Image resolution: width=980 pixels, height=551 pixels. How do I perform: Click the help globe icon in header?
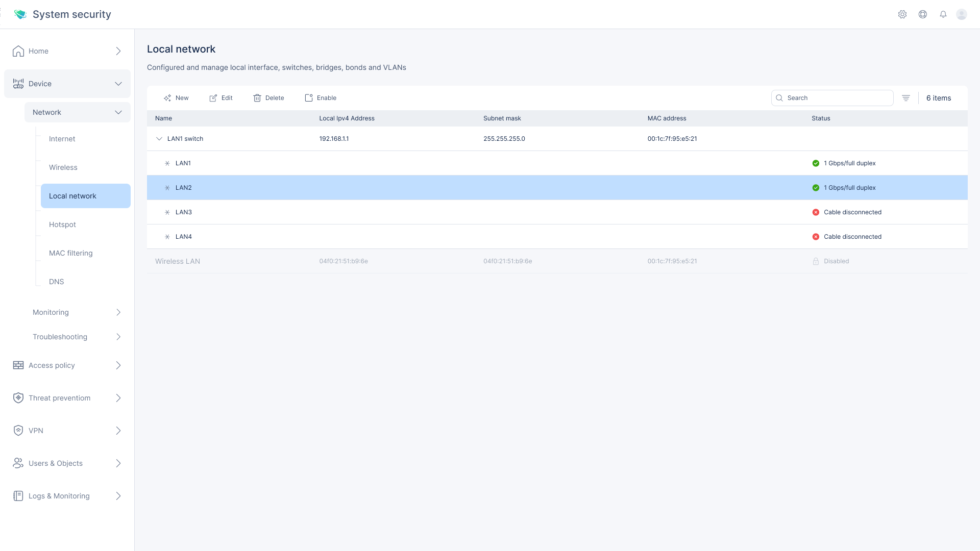click(x=922, y=14)
